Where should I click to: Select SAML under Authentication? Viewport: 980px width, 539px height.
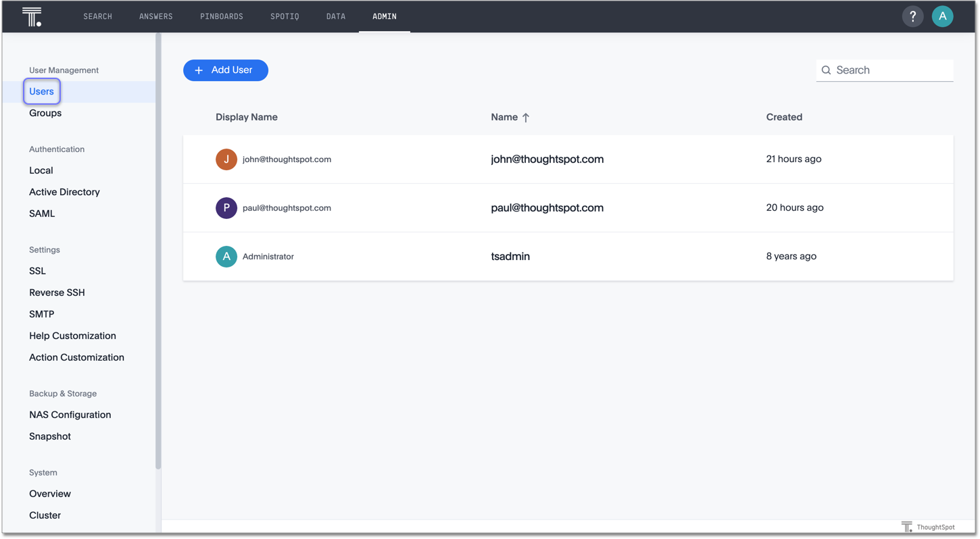42,213
